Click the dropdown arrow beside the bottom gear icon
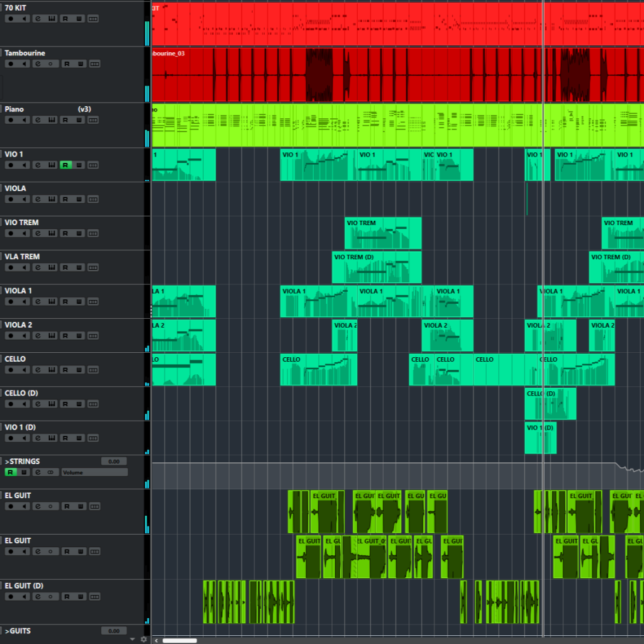644x644 pixels. [131, 639]
